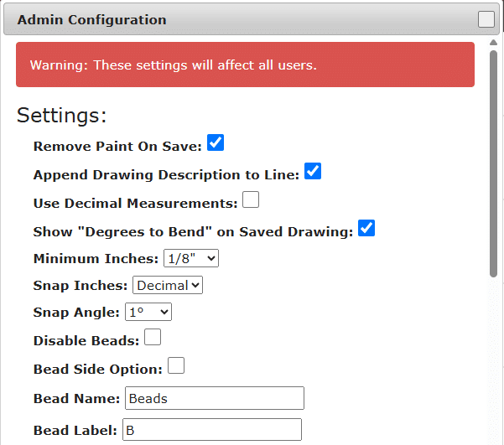
Task: Disable Append Drawing Description to Line
Action: pyautogui.click(x=313, y=172)
